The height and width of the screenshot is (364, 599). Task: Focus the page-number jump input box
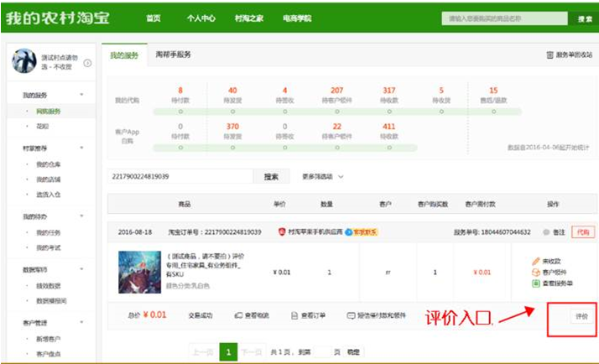[x=322, y=351]
